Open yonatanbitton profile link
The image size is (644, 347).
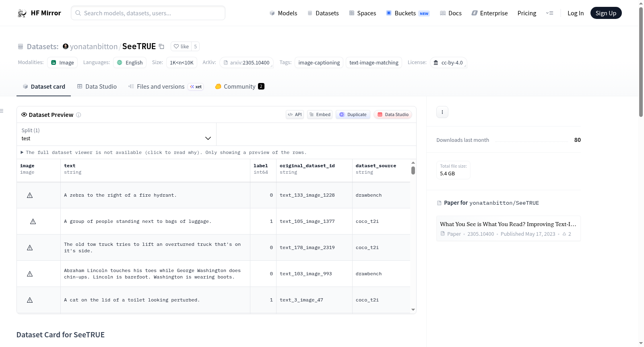coord(94,46)
